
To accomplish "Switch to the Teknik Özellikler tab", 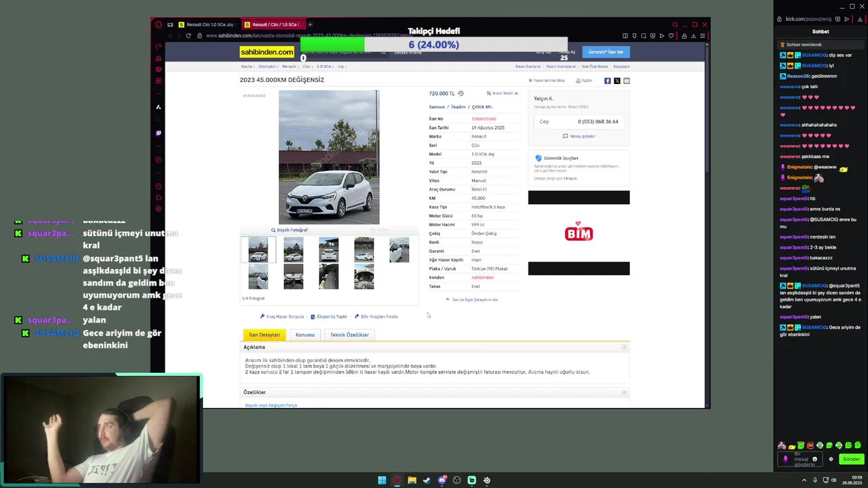I will 349,335.
